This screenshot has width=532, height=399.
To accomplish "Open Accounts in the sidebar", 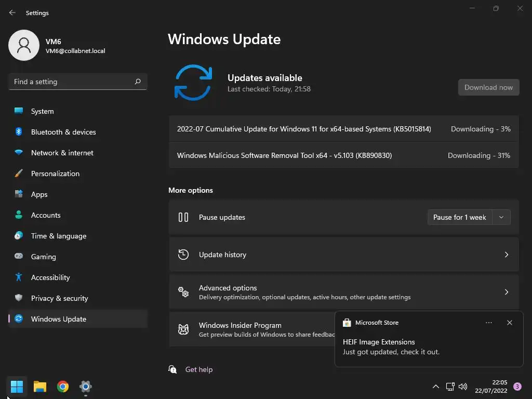I will tap(78, 215).
